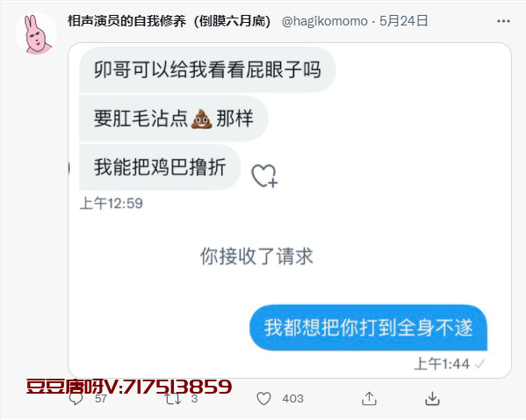The image size is (526, 420).
Task: Add a reaction using the heart-plus icon
Action: coord(264,176)
